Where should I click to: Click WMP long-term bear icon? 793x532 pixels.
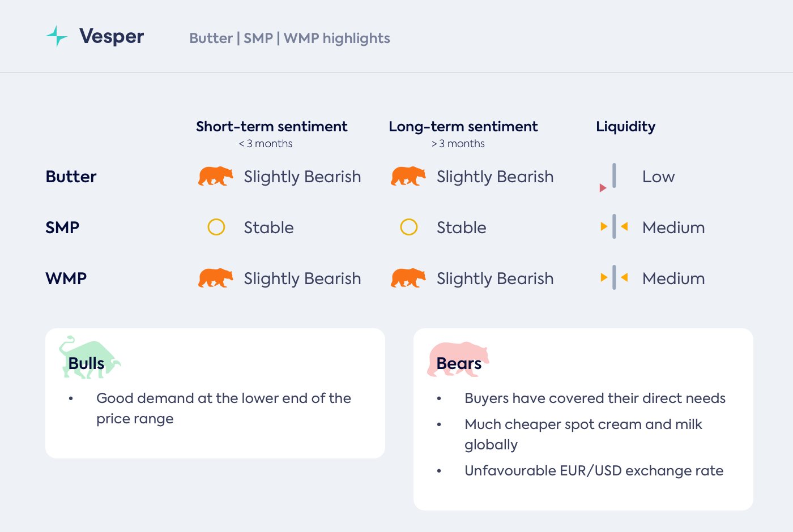408,278
